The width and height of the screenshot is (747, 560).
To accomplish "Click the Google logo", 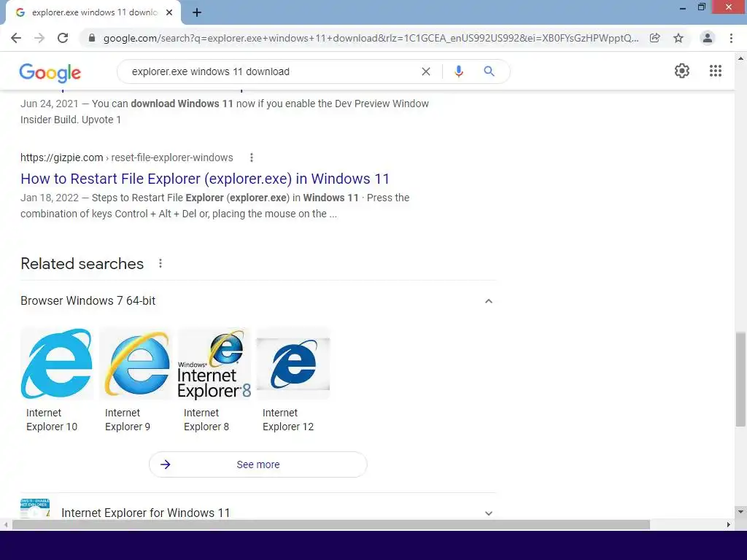I will click(50, 72).
